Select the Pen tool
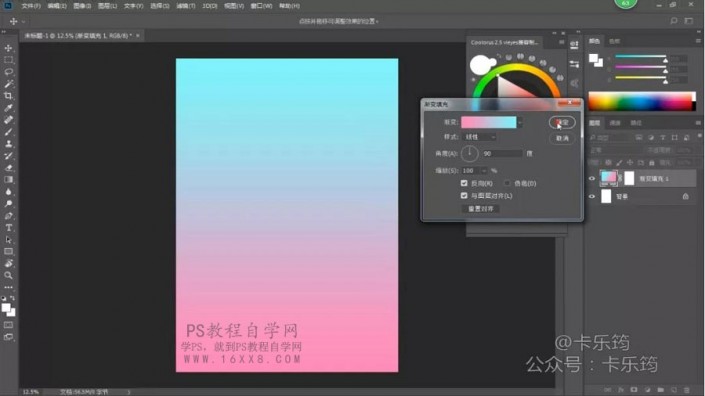Screen dimensions: 705x396 coord(9,216)
